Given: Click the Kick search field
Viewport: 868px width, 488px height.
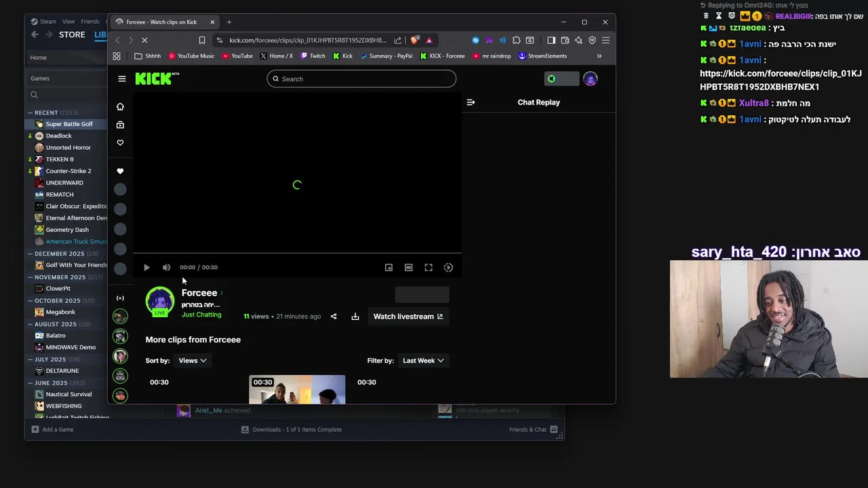Looking at the screenshot, I should tap(361, 79).
